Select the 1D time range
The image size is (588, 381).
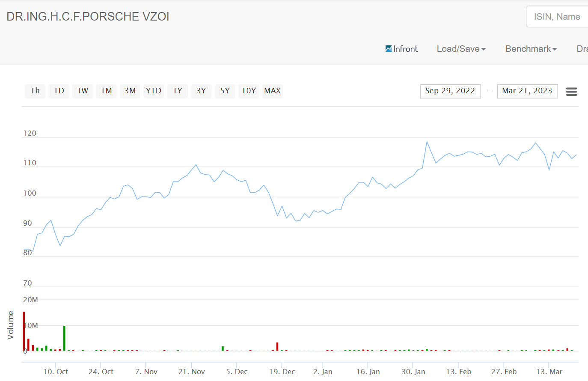pos(59,91)
